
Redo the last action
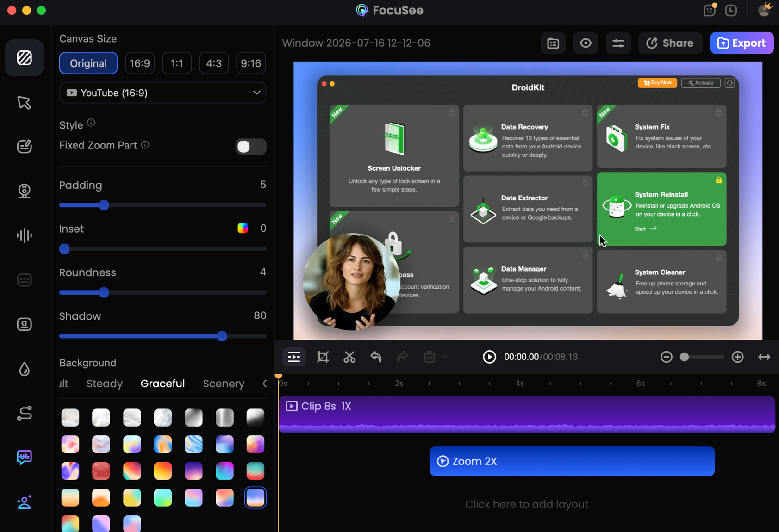tap(403, 357)
